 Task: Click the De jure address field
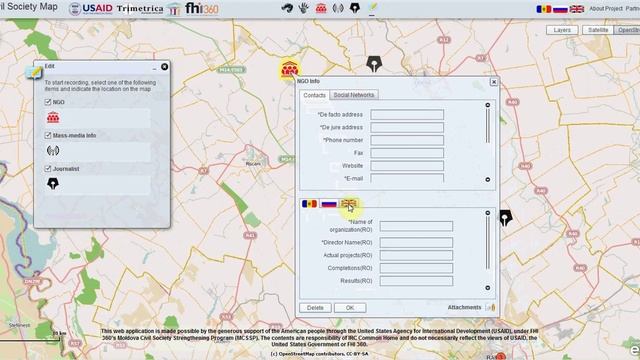click(407, 127)
